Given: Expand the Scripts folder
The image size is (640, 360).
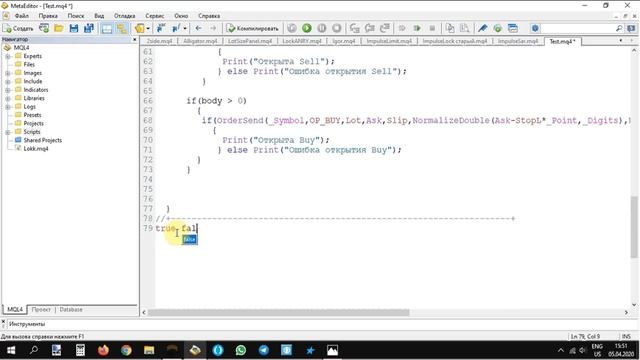Looking at the screenshot, I should click(x=8, y=132).
